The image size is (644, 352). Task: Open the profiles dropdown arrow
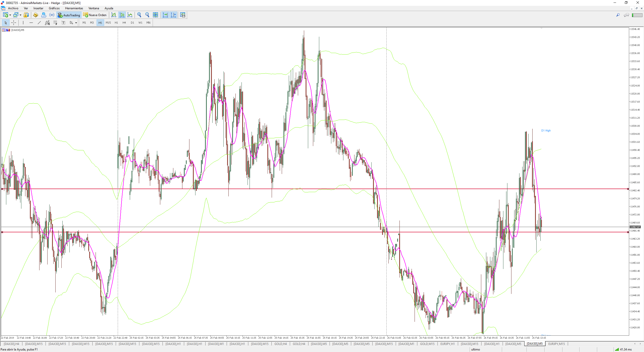click(20, 15)
